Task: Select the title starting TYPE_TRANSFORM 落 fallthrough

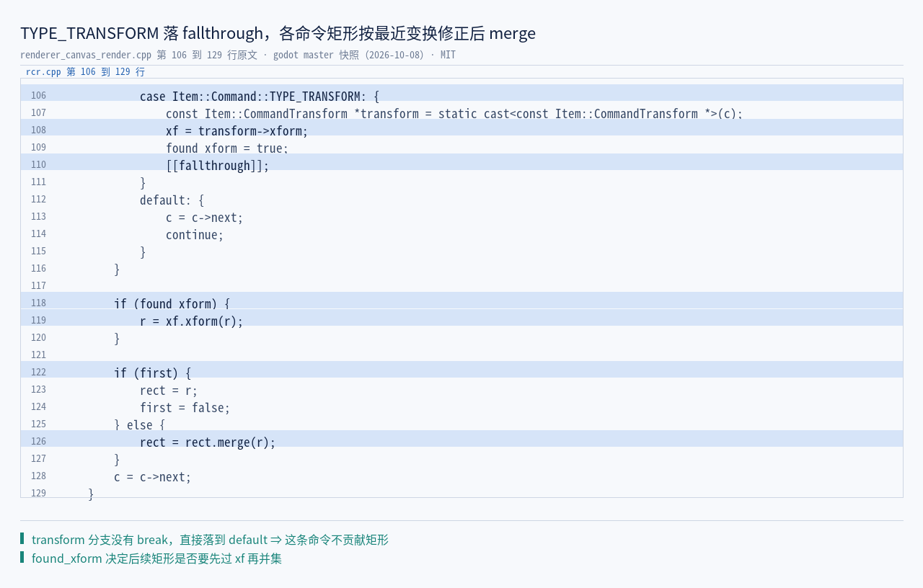Action: click(x=278, y=33)
